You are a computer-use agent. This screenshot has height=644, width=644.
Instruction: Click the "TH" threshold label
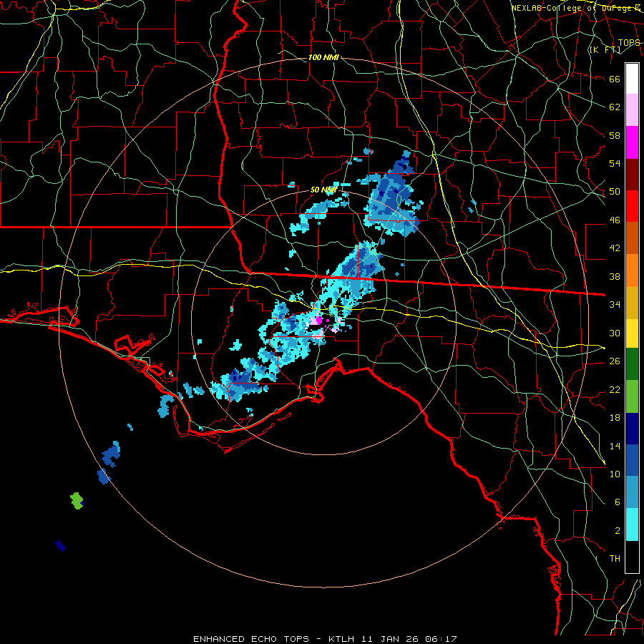click(615, 559)
